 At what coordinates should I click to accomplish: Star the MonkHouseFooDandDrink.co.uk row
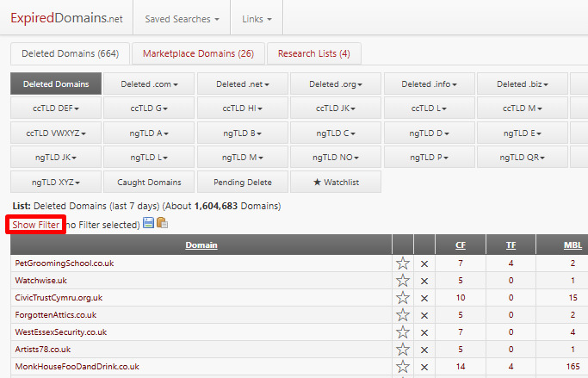pos(402,367)
